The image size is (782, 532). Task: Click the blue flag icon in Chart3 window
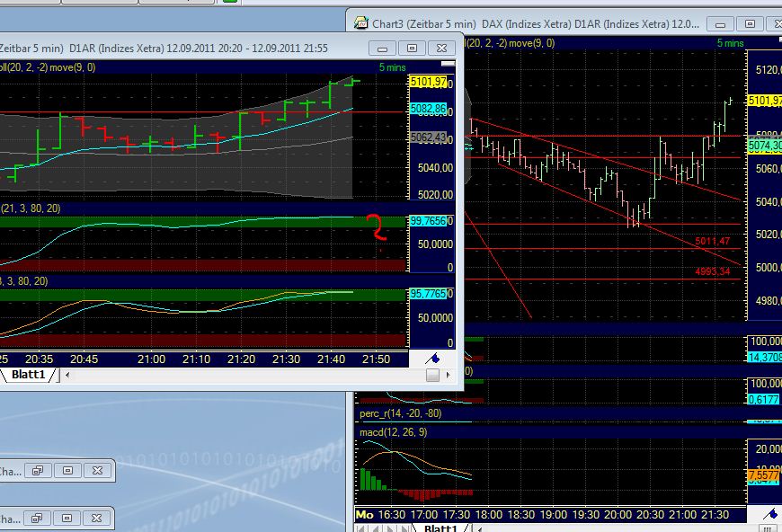point(770,513)
